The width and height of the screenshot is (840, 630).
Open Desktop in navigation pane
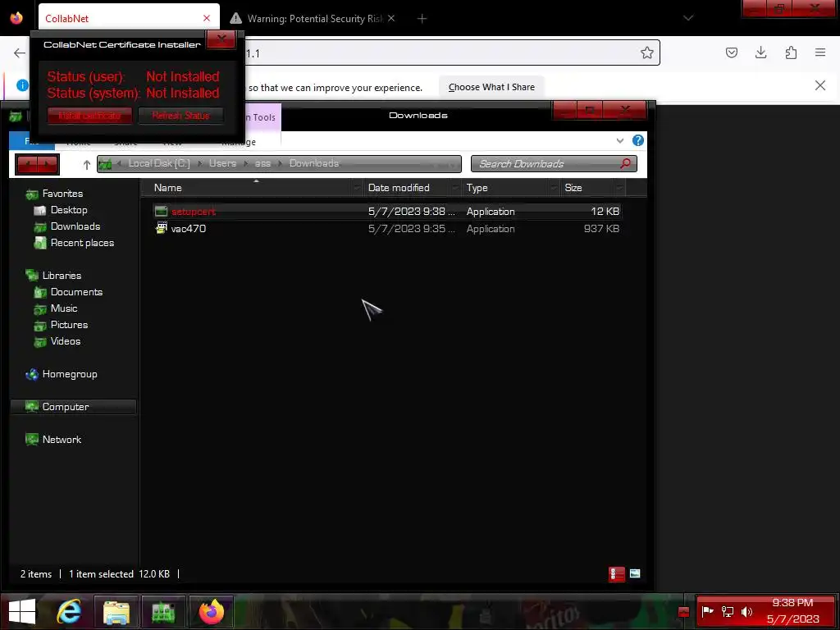click(69, 210)
